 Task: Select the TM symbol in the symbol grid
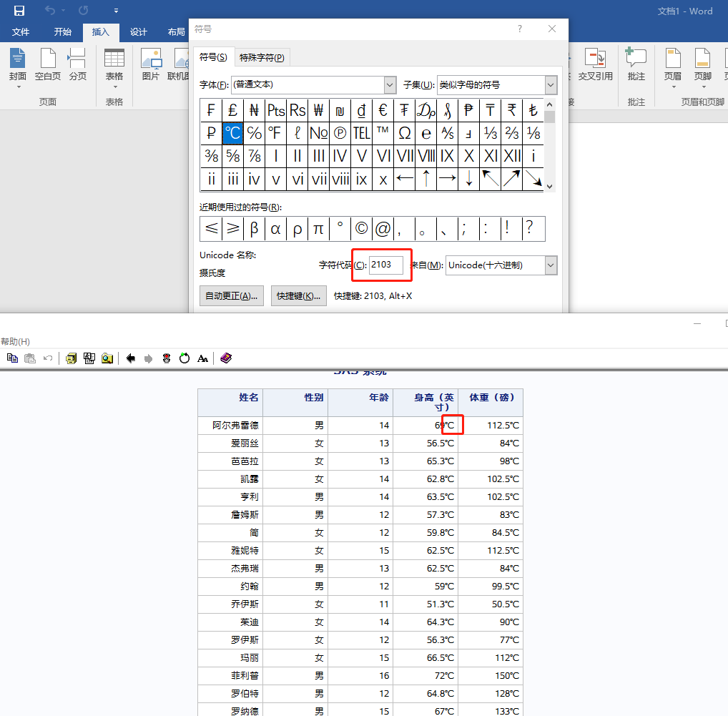383,133
